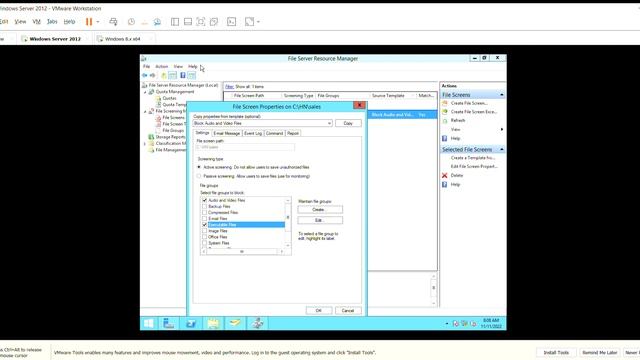Viewport: 640px width, 360px height.
Task: Go back using FSRM toolbar back arrow
Action: [144, 75]
